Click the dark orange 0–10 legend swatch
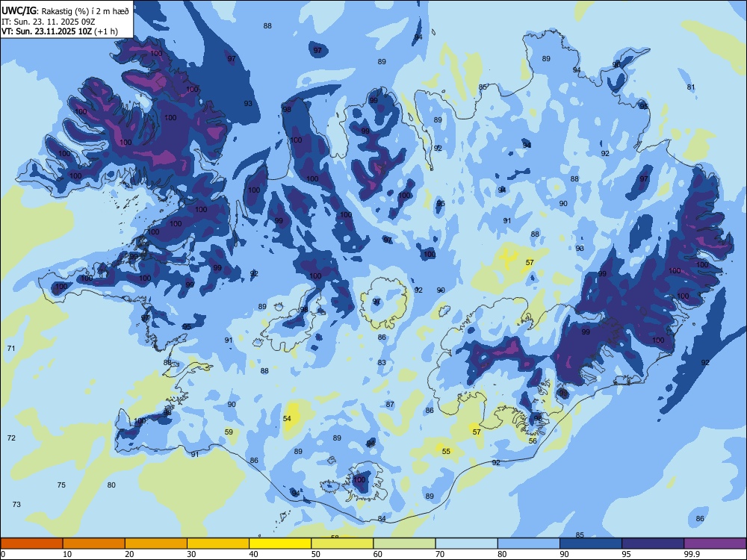 point(32,544)
